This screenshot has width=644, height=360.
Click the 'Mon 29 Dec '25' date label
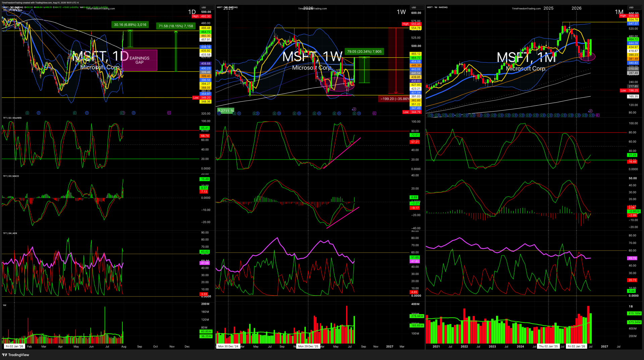click(x=308, y=347)
